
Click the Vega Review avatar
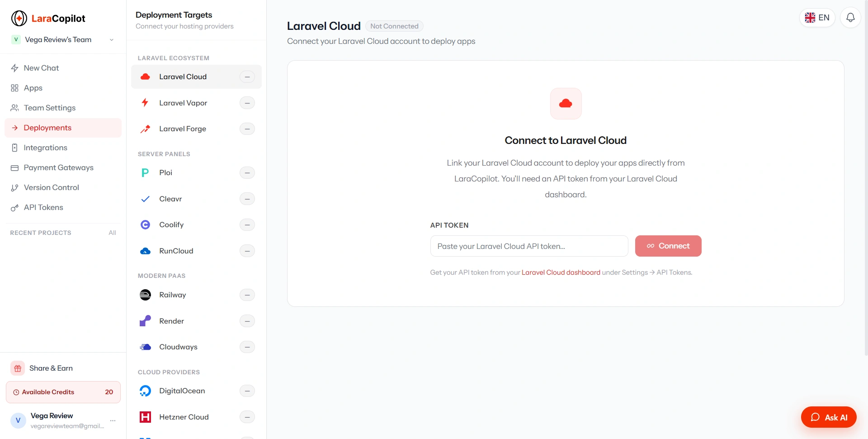18,420
